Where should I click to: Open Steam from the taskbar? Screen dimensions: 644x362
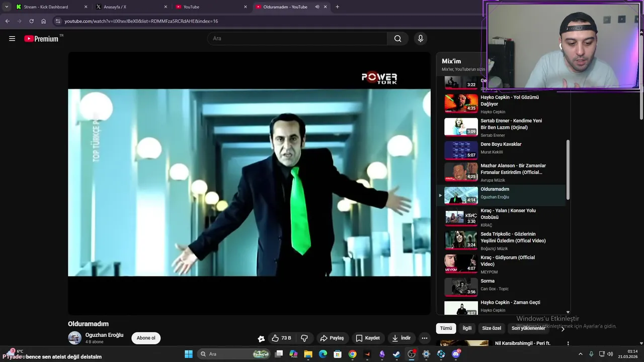pos(396,354)
